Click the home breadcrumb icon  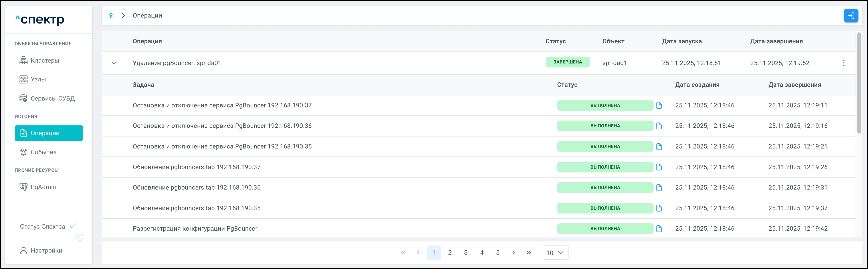click(x=111, y=16)
